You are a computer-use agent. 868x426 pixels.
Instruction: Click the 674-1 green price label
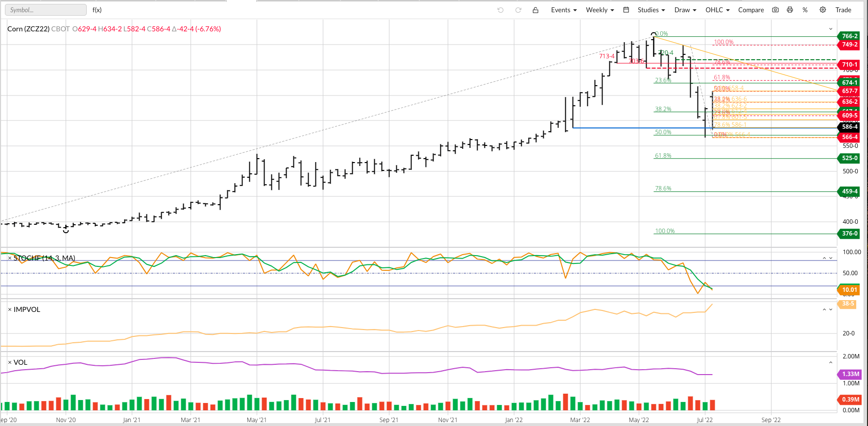(x=849, y=83)
